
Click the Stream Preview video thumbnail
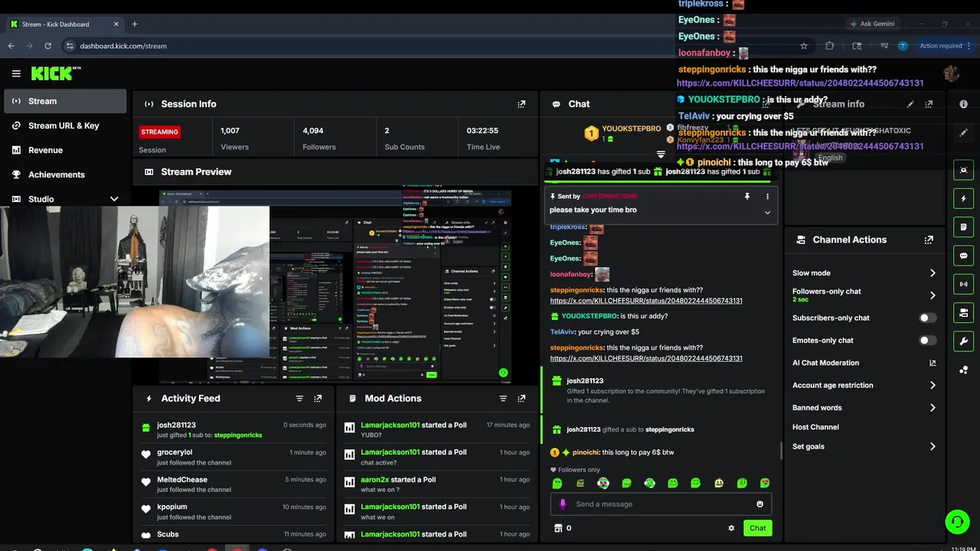click(335, 285)
